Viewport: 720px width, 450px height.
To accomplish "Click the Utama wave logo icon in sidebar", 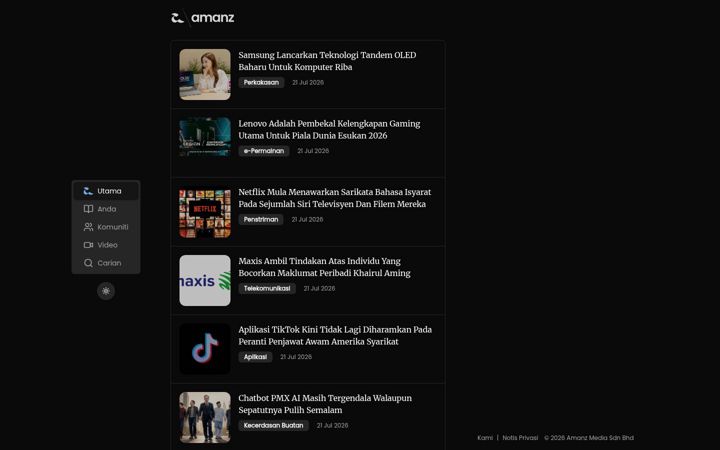I will [88, 191].
